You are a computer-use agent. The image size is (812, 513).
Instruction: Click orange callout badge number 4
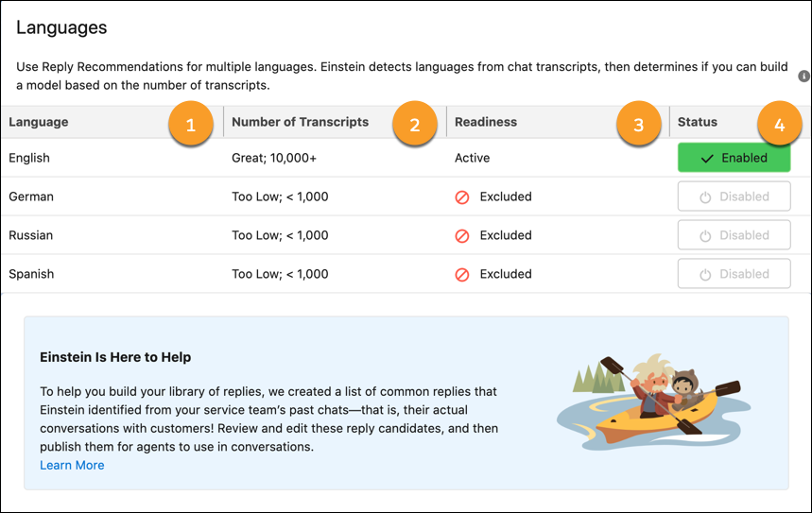(779, 125)
